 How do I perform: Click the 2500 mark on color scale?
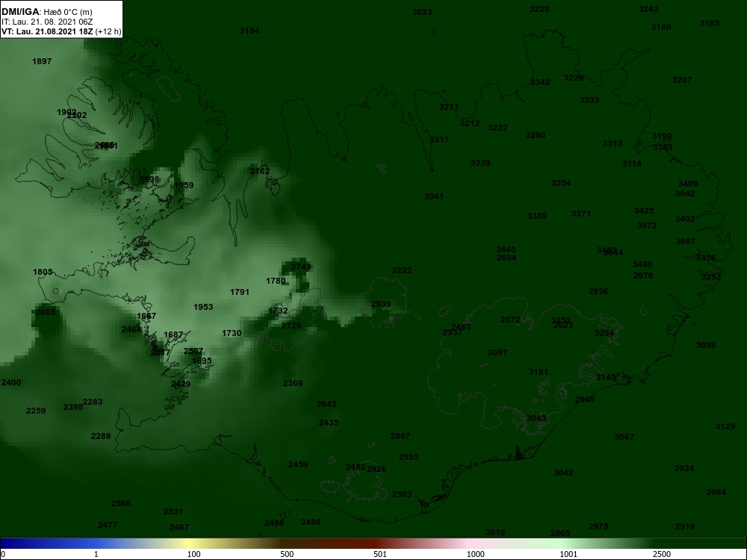tap(662, 554)
